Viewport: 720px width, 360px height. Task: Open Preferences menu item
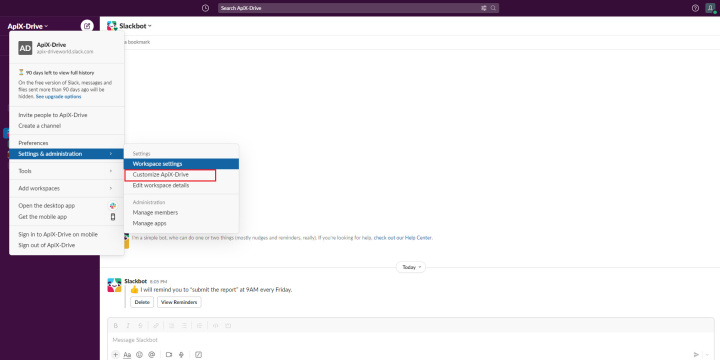(x=66, y=143)
